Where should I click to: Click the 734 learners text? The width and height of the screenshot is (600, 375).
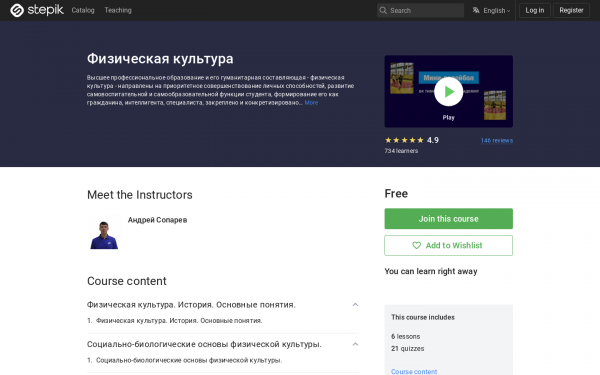tap(401, 151)
